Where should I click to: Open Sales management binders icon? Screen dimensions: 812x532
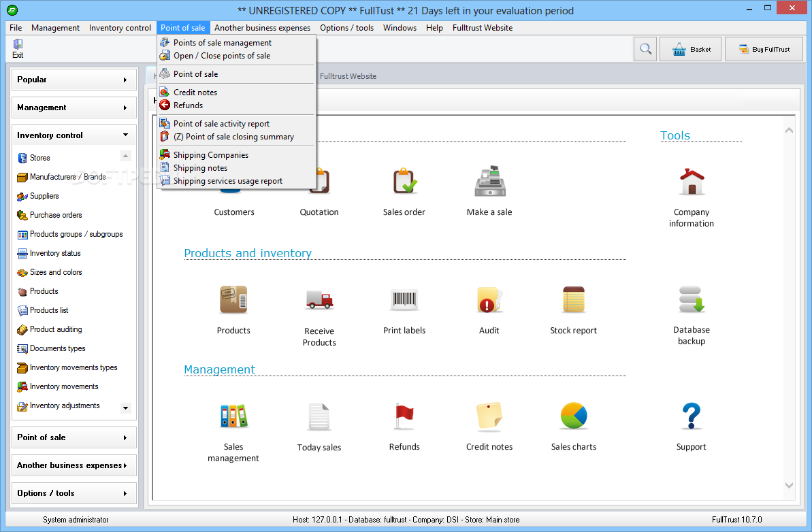(x=233, y=416)
